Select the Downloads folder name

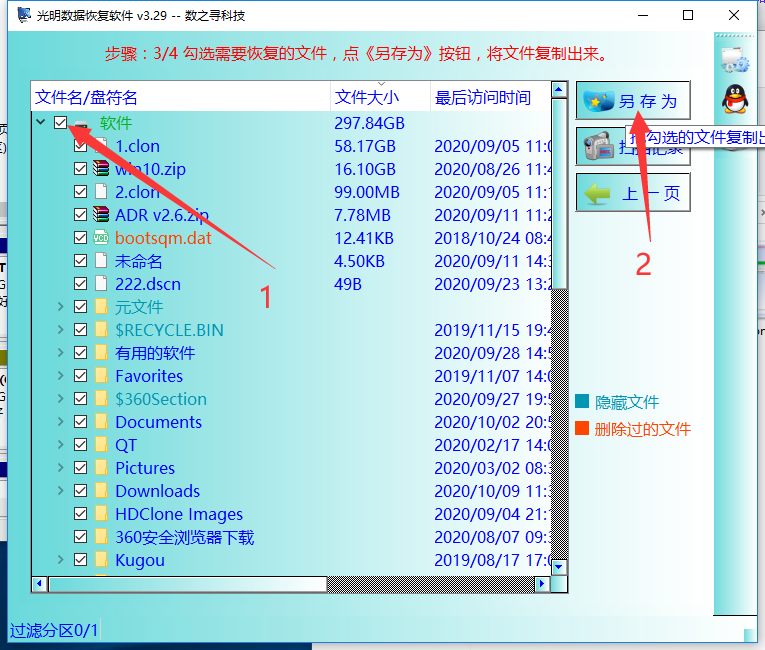(158, 491)
